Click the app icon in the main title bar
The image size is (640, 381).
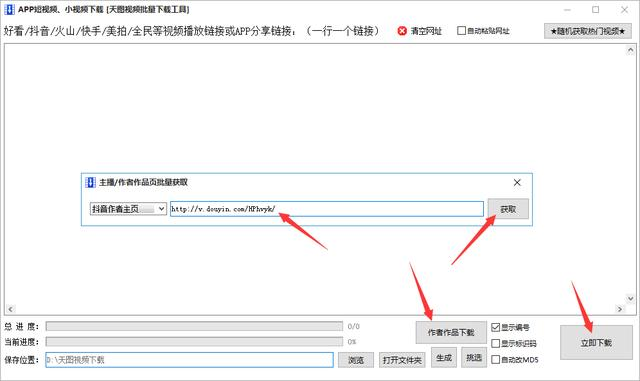point(9,9)
